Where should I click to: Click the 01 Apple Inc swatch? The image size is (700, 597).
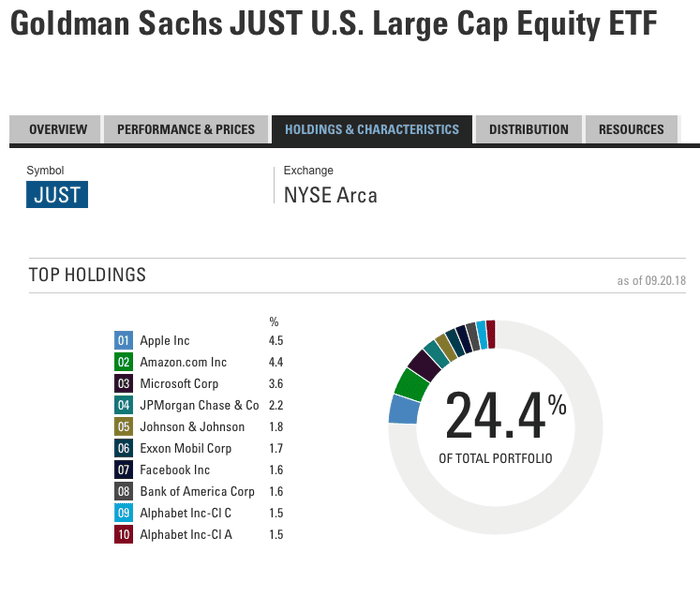point(124,341)
